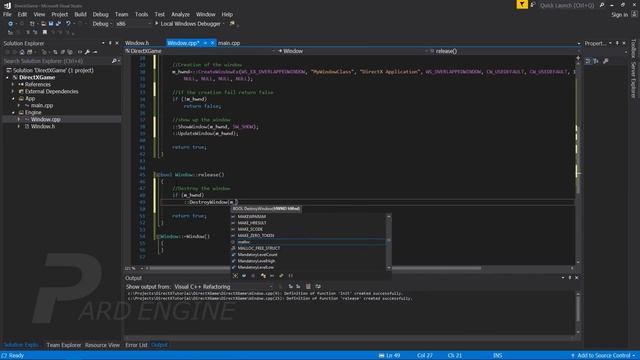Switch to the Window.h editor tab
The height and width of the screenshot is (360, 640).
tap(137, 43)
